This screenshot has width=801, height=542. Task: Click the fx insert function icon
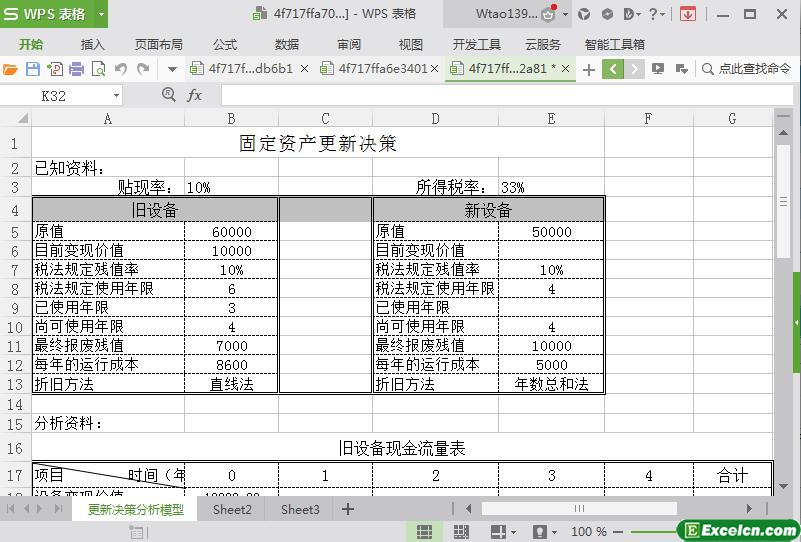click(x=195, y=95)
